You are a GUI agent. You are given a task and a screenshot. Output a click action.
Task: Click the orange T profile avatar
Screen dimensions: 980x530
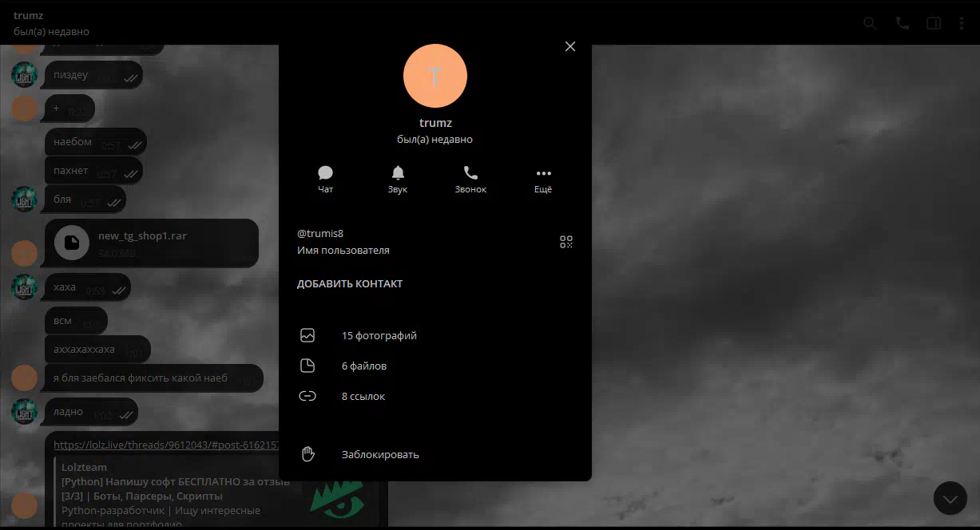(x=435, y=76)
